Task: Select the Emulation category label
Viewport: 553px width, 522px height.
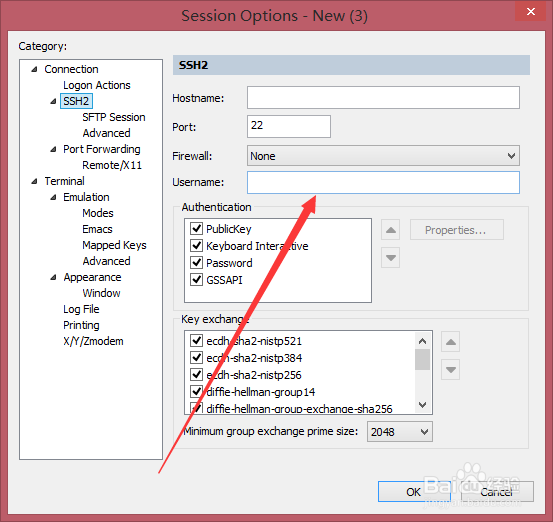Action: 86,197
